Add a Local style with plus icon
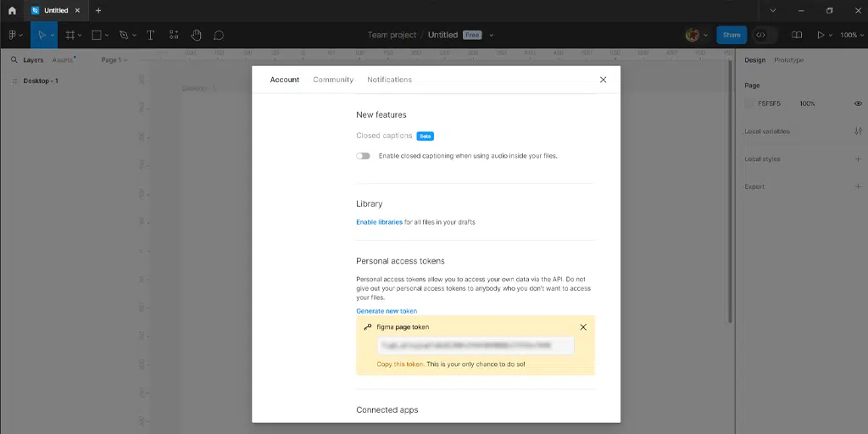The height and width of the screenshot is (434, 868). click(858, 159)
